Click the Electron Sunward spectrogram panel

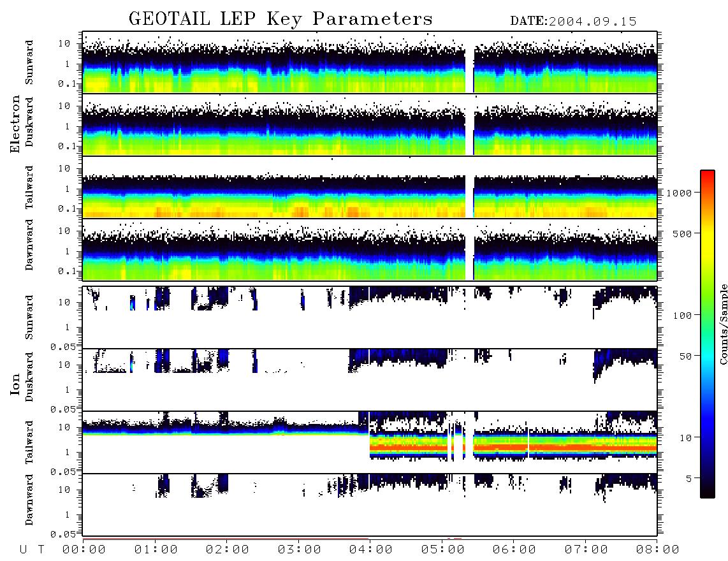[370, 62]
